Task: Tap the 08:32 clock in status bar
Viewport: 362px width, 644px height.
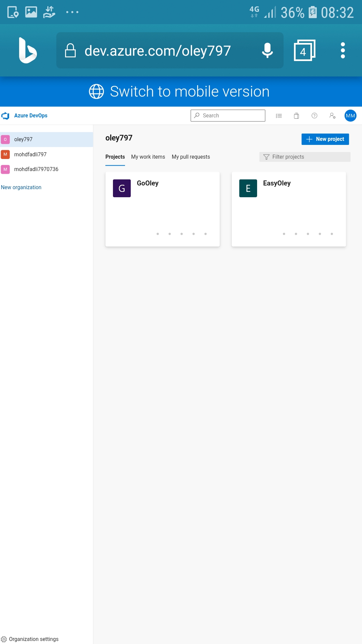Action: click(337, 13)
